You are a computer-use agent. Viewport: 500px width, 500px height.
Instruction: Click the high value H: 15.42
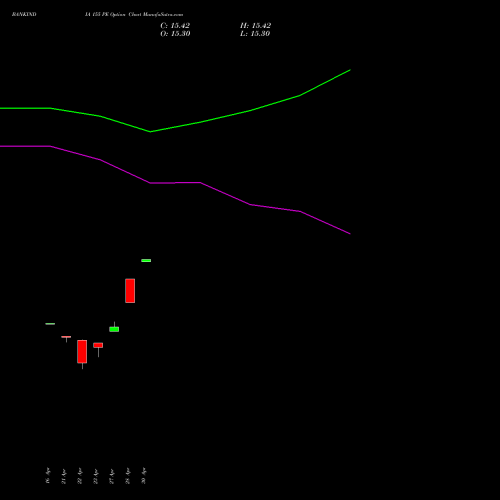255,26
